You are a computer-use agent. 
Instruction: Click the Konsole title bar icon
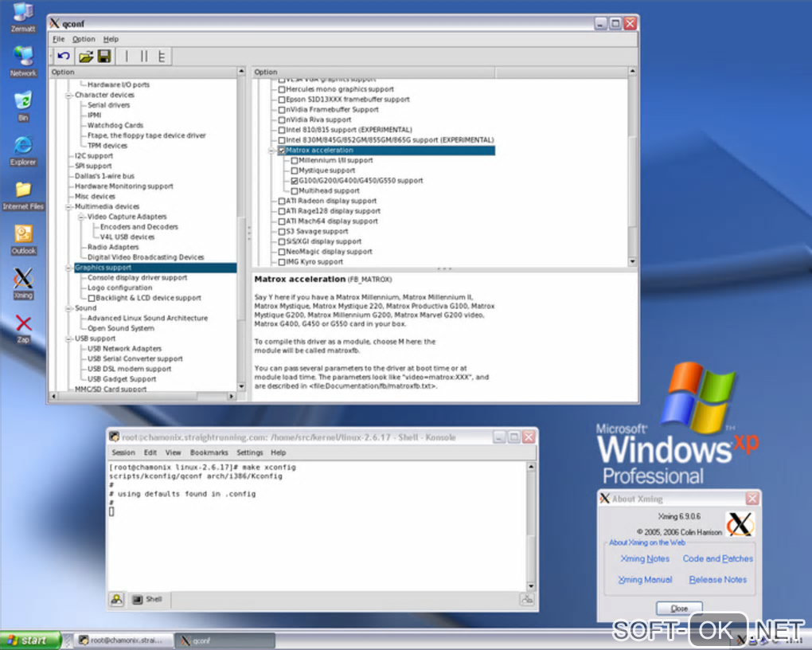click(114, 437)
